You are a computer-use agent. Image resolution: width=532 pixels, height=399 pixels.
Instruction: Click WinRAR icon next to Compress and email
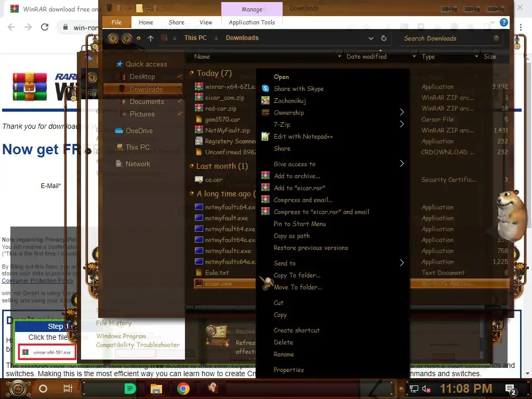(265, 200)
